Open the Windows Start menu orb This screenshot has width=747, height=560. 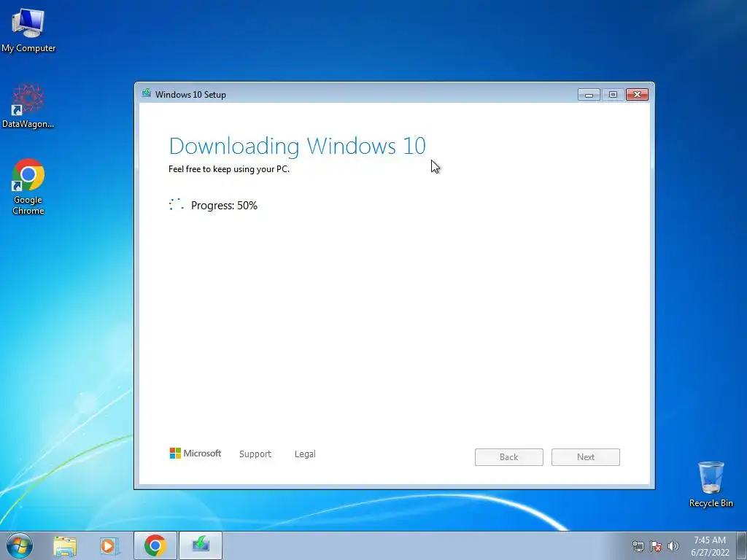[x=20, y=545]
